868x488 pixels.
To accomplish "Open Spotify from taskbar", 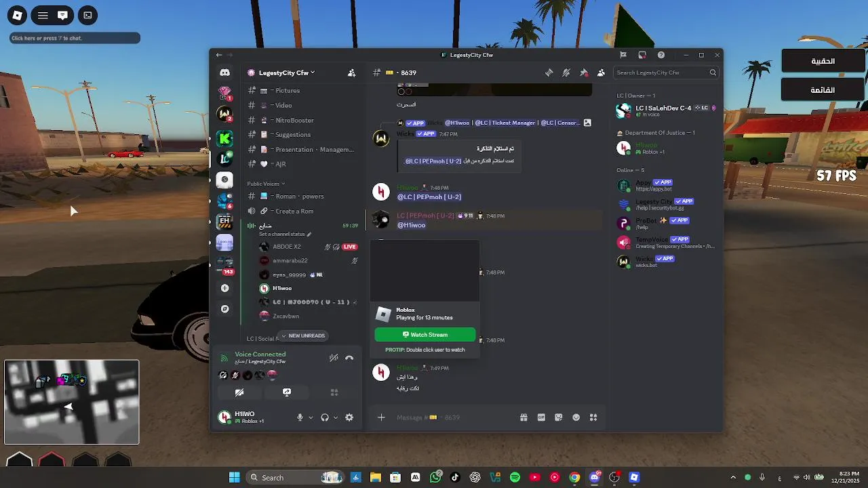I will coord(515,477).
